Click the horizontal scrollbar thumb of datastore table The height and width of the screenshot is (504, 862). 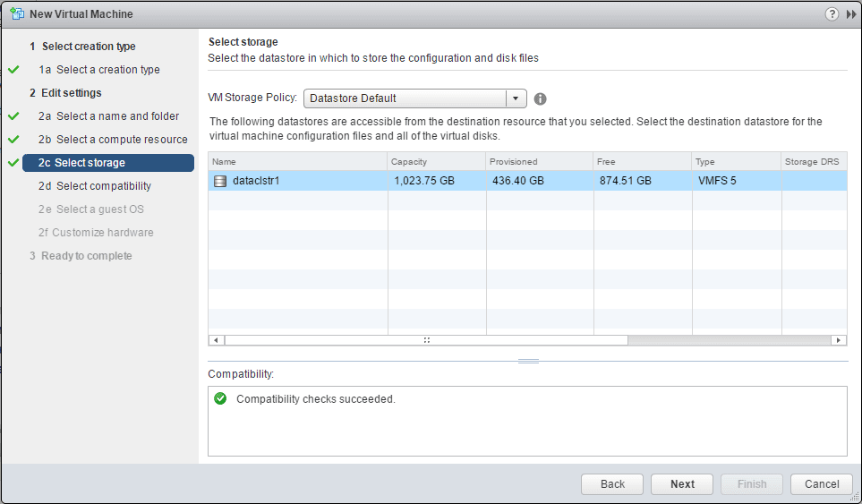(426, 340)
